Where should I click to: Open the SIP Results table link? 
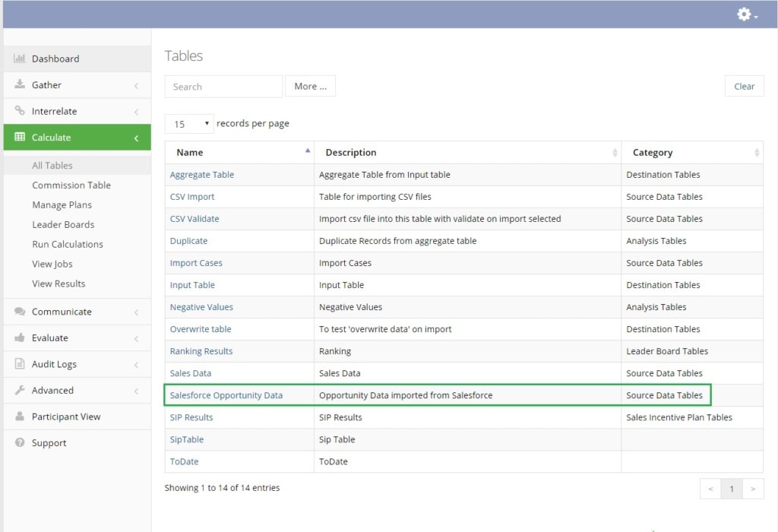click(x=191, y=417)
